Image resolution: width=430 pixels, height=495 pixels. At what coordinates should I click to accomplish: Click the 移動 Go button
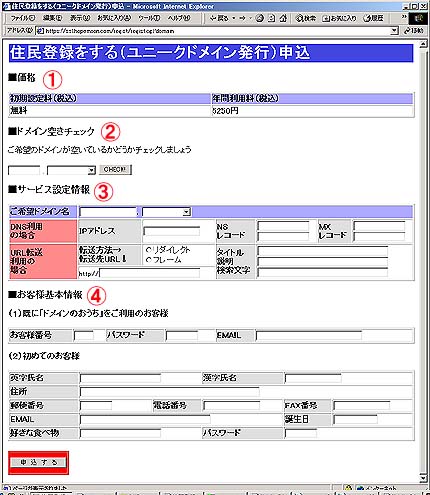click(x=414, y=31)
